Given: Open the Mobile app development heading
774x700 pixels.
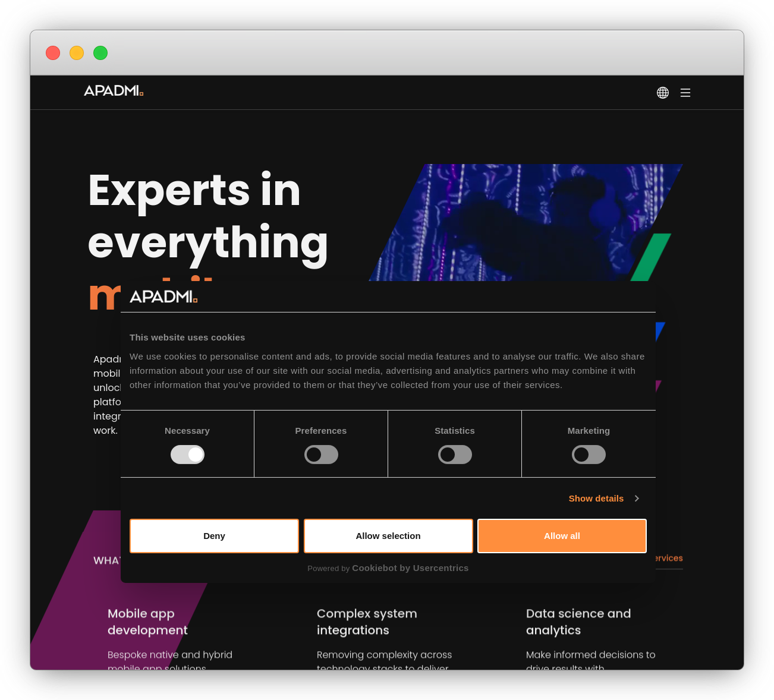Looking at the screenshot, I should pos(147,622).
